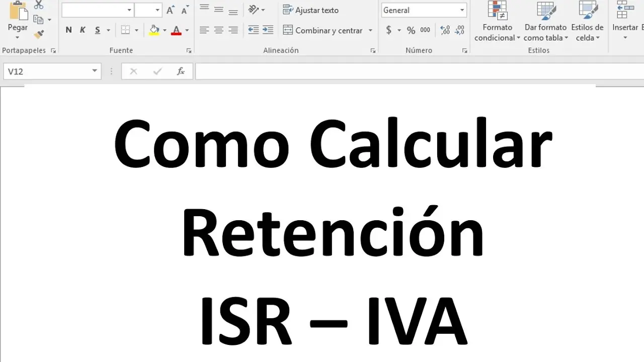Open Formato condicional menu

click(497, 22)
